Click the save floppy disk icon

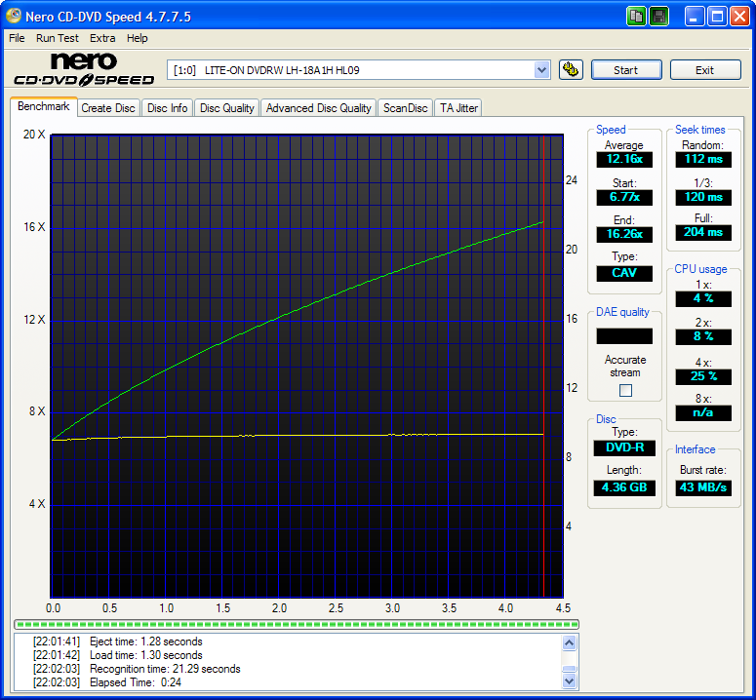coord(658,17)
